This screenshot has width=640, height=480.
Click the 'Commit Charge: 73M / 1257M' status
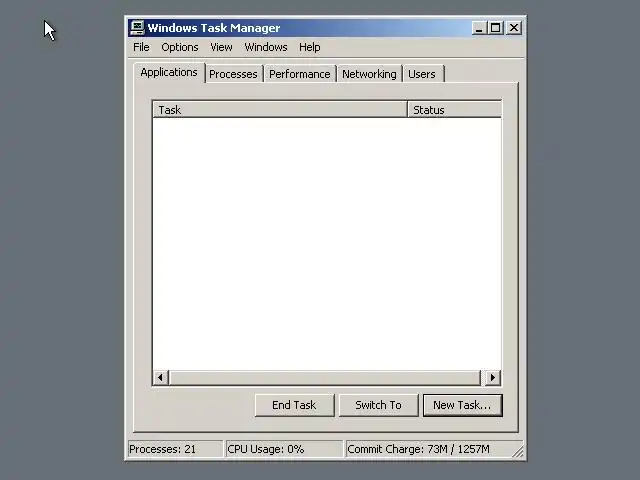pyautogui.click(x=418, y=449)
